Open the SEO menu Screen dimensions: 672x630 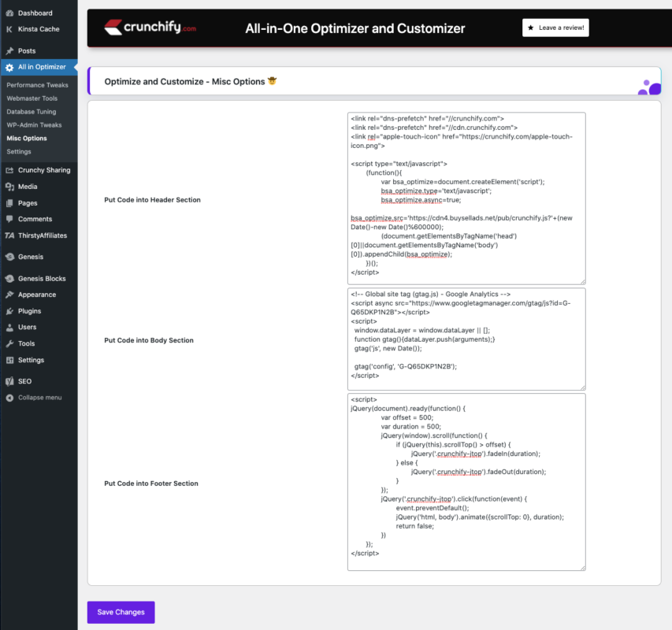(x=39, y=381)
